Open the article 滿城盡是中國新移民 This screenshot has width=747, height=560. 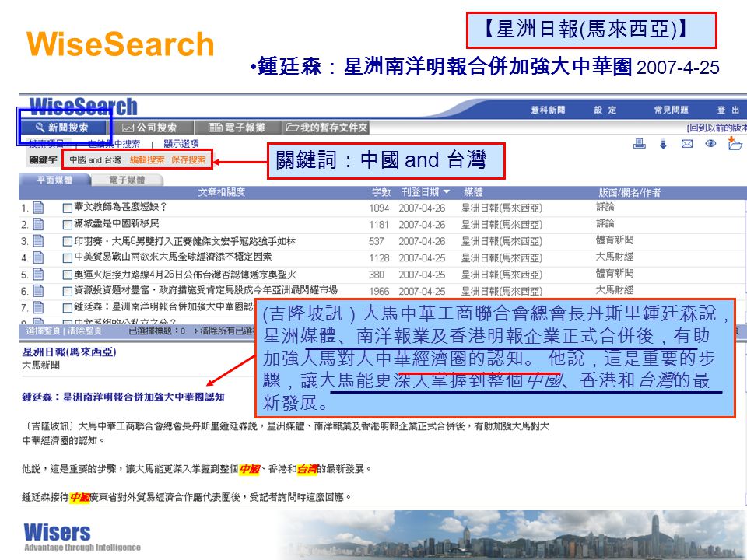click(117, 224)
